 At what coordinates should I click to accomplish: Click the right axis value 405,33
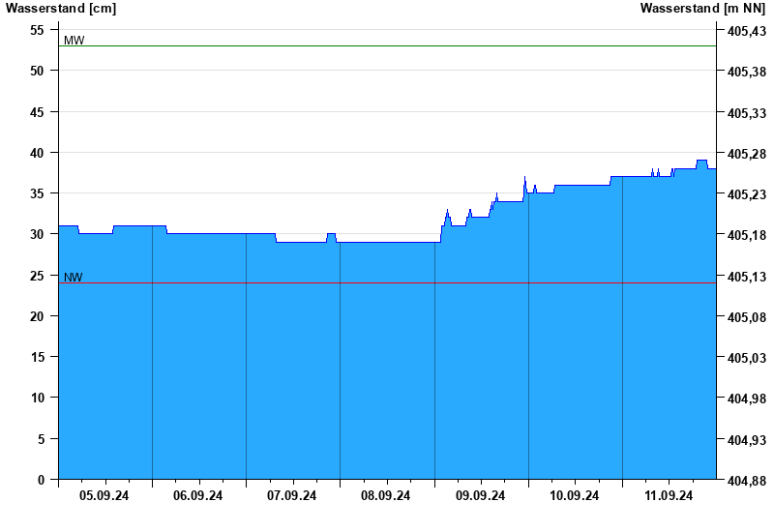pyautogui.click(x=747, y=113)
